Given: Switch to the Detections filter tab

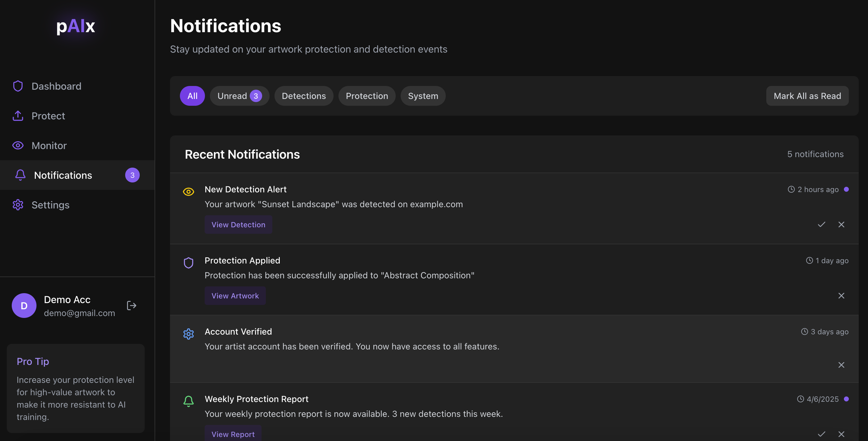Looking at the screenshot, I should [x=304, y=96].
